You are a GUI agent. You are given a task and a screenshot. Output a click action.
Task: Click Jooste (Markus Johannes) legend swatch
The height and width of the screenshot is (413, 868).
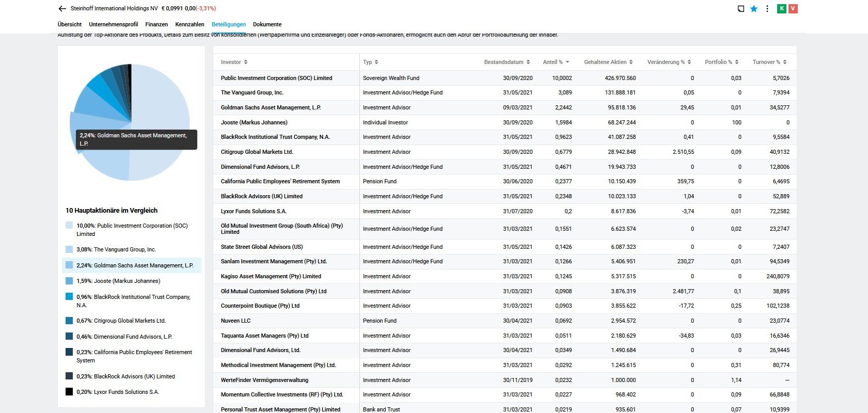tap(69, 281)
